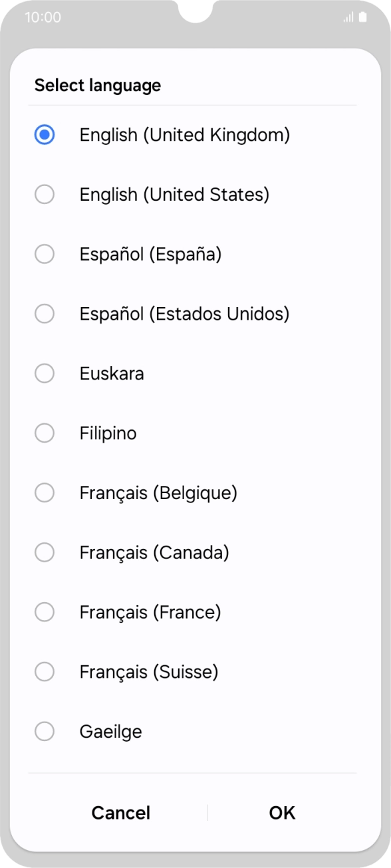391x868 pixels.
Task: Select English (United States) as the language
Action: pyautogui.click(x=45, y=194)
